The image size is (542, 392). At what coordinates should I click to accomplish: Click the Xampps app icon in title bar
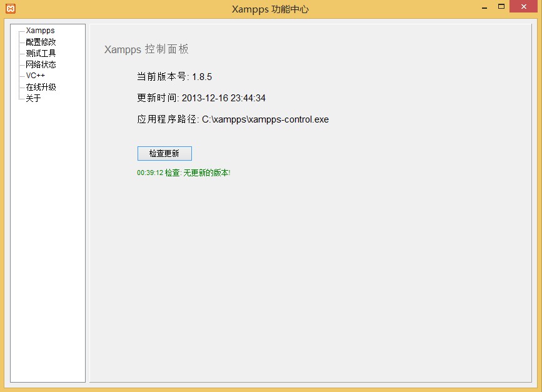point(11,8)
